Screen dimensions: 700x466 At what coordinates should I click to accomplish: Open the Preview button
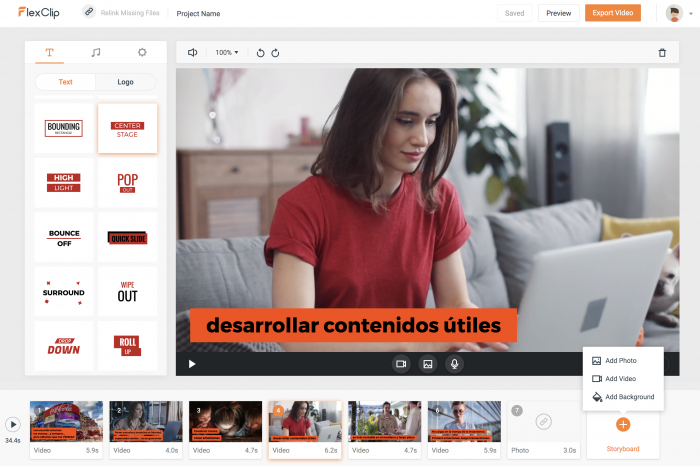coord(558,13)
